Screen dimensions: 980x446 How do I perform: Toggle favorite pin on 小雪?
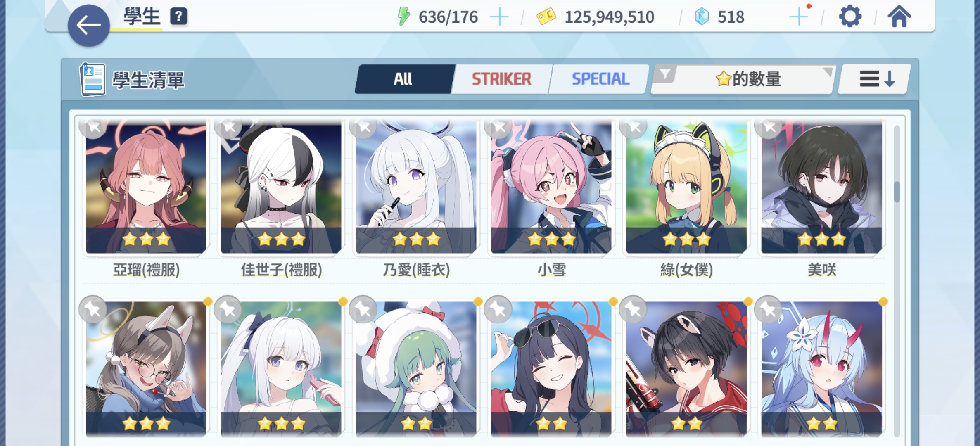pos(498,127)
